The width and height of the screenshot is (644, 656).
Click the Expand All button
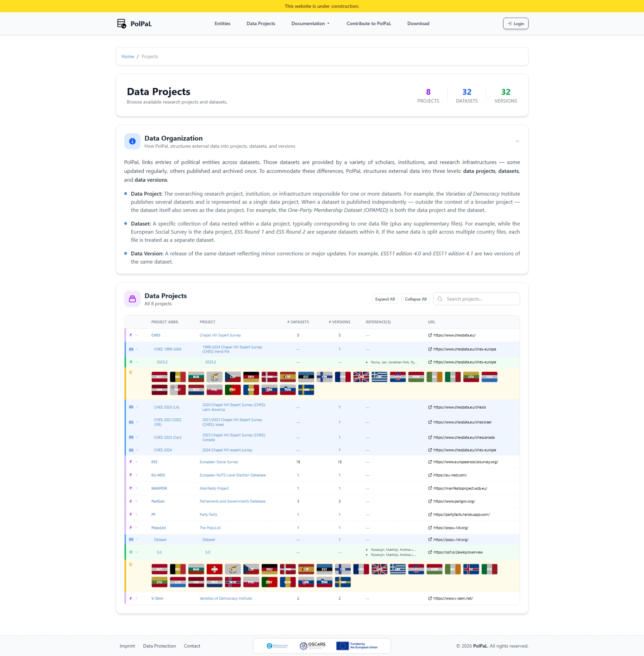385,299
